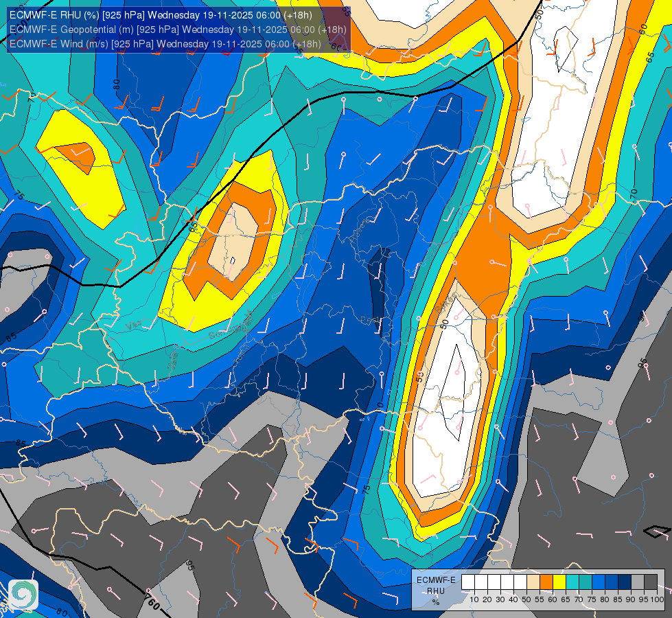Pick the navy 85-90% legend swatch

click(625, 582)
